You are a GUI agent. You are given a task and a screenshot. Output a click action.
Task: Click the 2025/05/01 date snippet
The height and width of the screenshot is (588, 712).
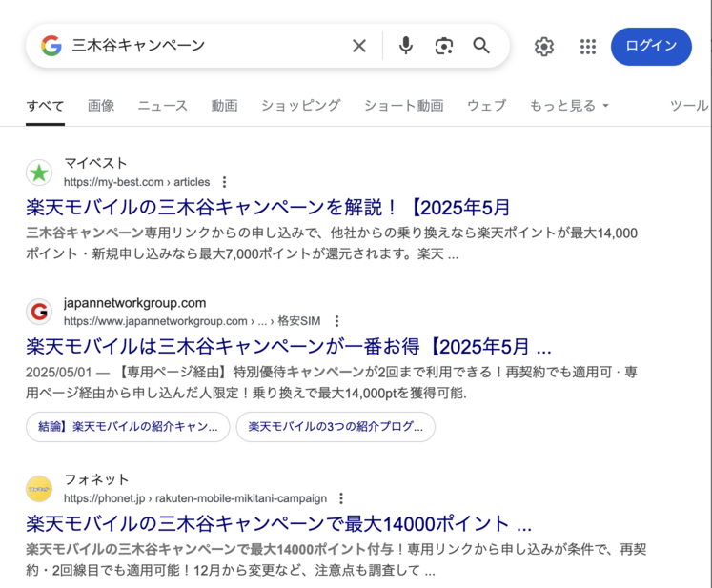(59, 373)
